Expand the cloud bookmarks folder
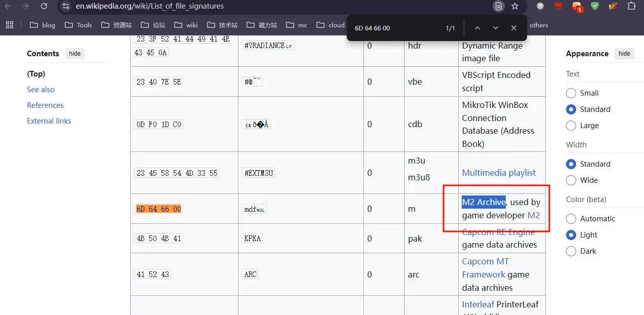This screenshot has width=644, height=315. [330, 25]
